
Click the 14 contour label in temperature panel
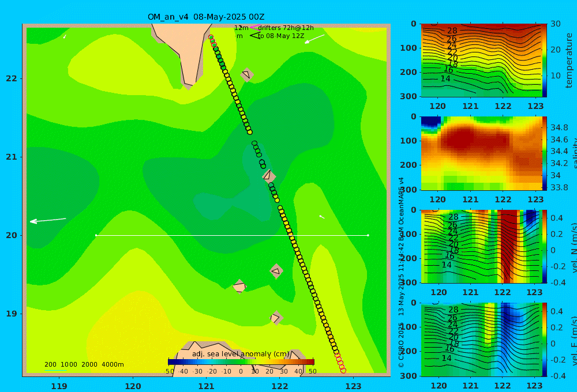tap(445, 78)
